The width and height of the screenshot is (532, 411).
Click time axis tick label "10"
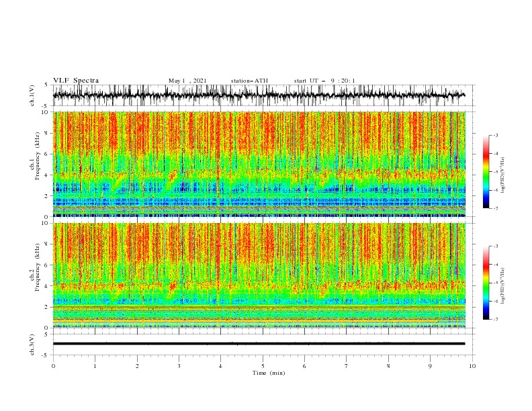[472, 366]
